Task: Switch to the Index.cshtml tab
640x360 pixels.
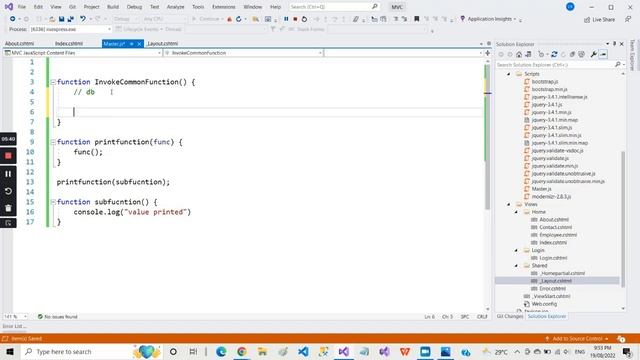Action: point(69,44)
